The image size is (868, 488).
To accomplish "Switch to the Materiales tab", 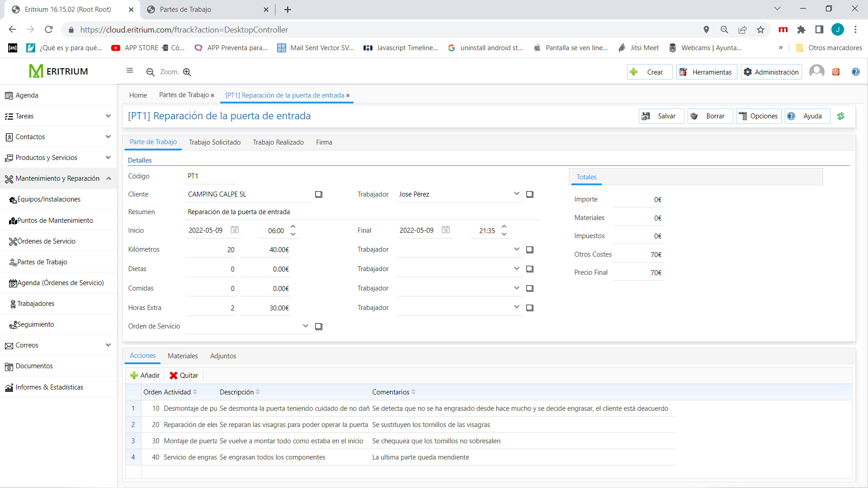I will coord(183,356).
